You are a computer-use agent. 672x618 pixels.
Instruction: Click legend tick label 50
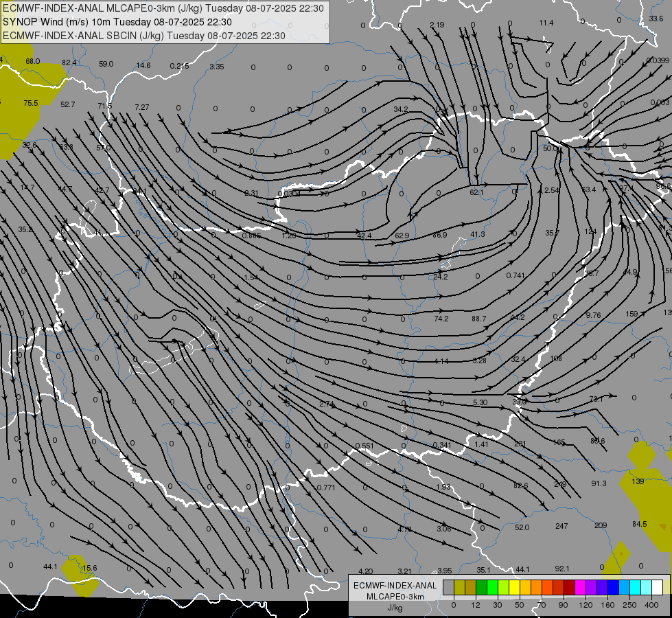pos(520,605)
